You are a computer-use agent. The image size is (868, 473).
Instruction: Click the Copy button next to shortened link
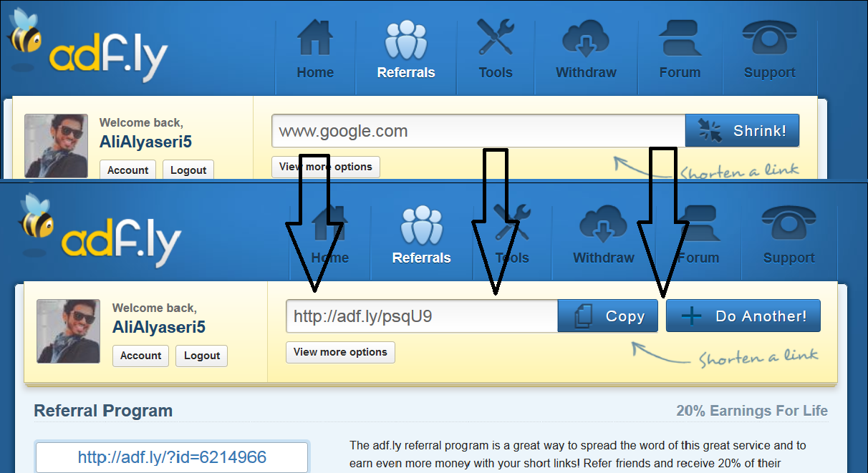[607, 316]
